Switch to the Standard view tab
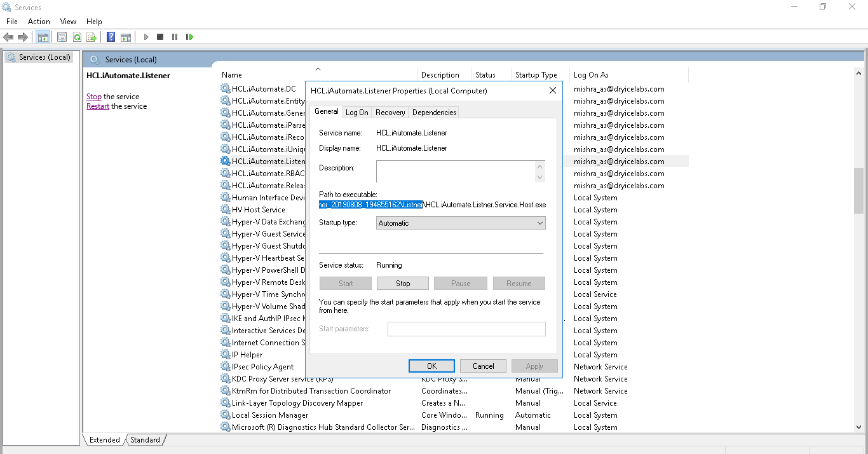Screen dimensions: 868x454 point(146,440)
